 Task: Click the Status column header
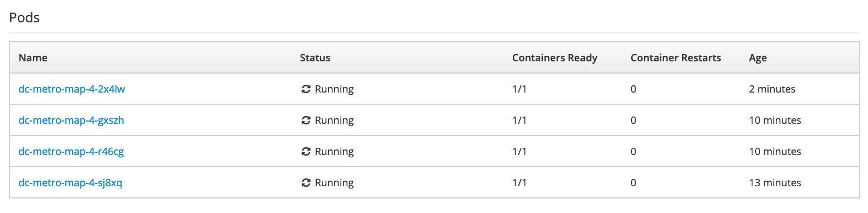tap(315, 58)
